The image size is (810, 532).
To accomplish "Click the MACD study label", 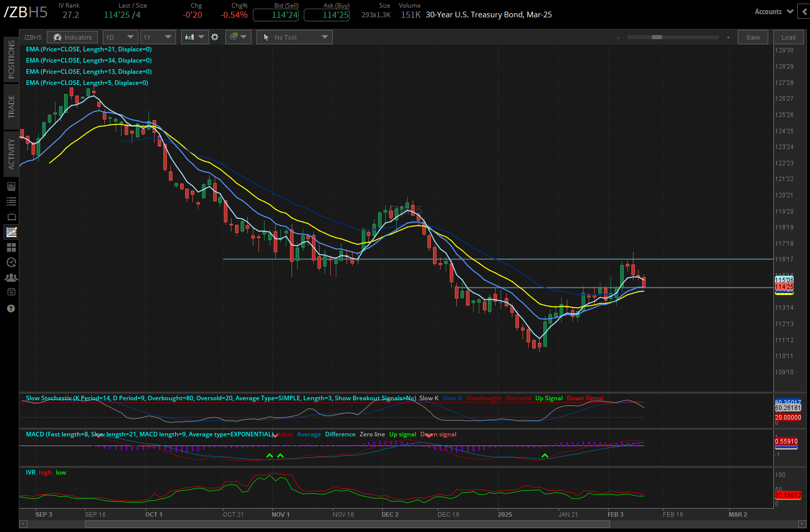I will [150, 434].
